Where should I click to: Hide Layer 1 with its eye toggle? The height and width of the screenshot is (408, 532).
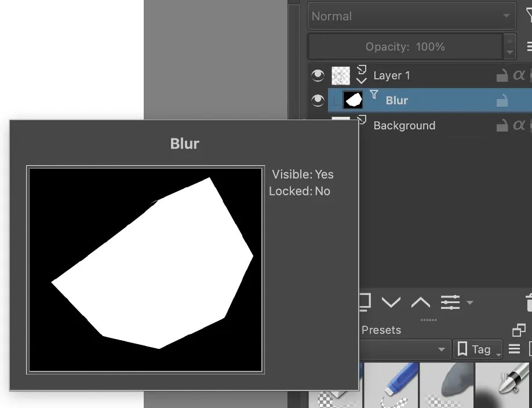318,75
